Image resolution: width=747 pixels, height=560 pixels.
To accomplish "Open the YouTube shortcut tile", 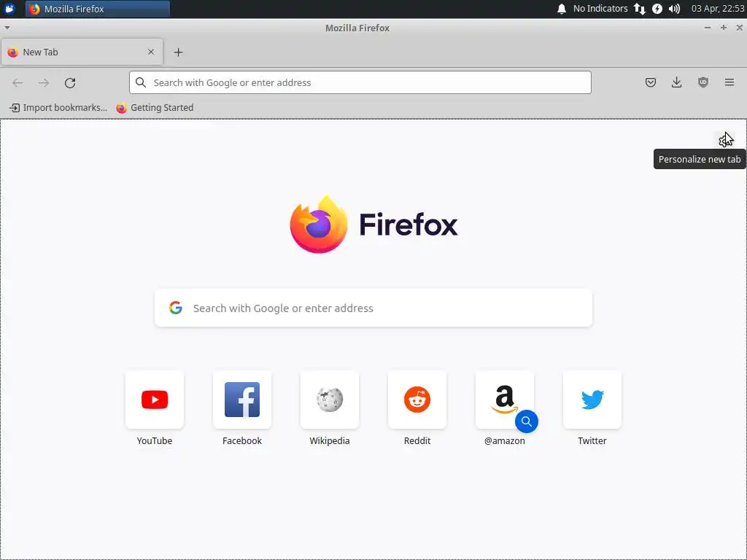I will [155, 400].
